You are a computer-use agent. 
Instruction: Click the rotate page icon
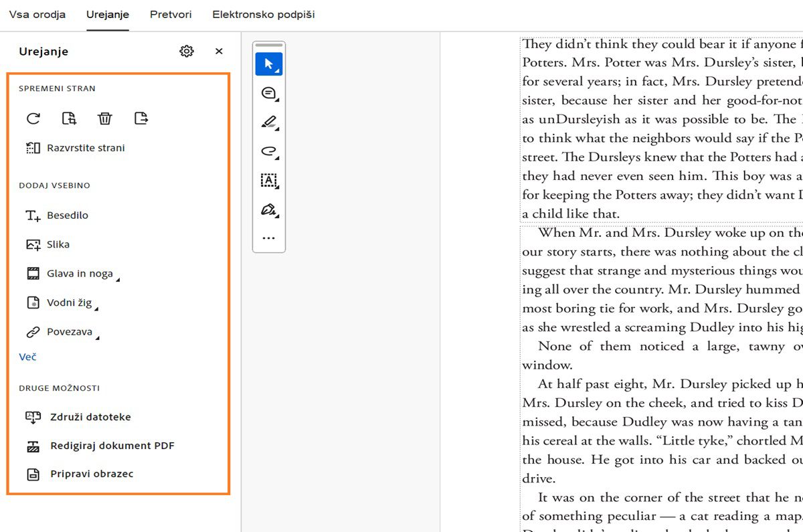pyautogui.click(x=33, y=118)
